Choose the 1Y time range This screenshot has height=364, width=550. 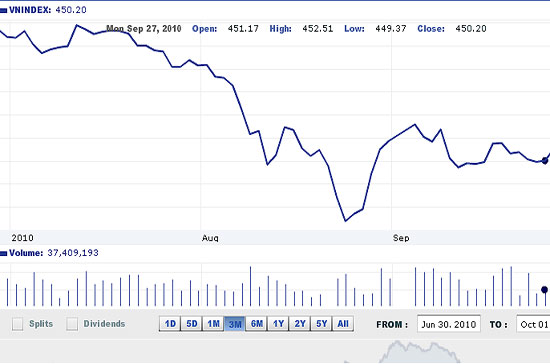pos(278,323)
